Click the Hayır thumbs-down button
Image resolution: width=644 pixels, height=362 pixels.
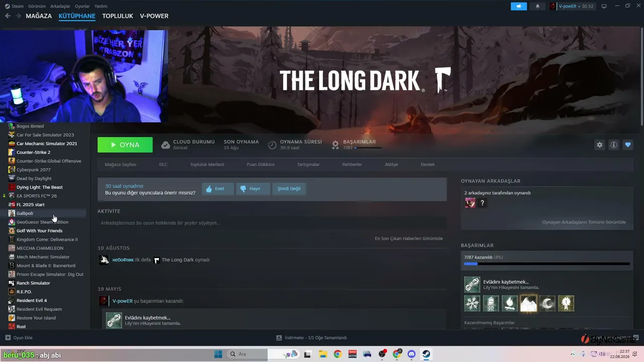pyautogui.click(x=253, y=189)
